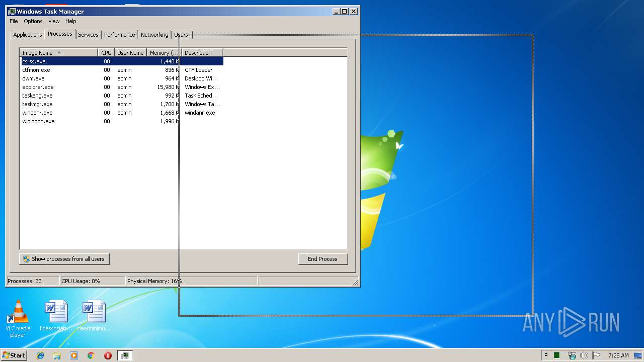Click Processes: 33 status entry
Screen dimensions: 644x362
coord(33,281)
